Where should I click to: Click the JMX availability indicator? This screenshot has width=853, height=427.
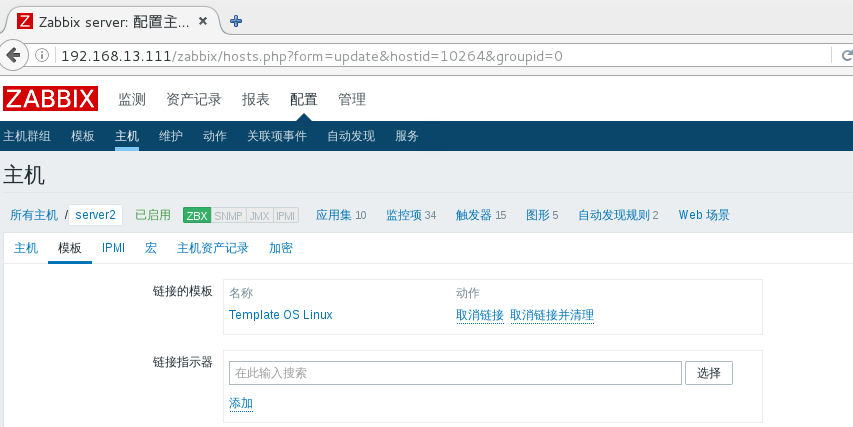(x=259, y=215)
